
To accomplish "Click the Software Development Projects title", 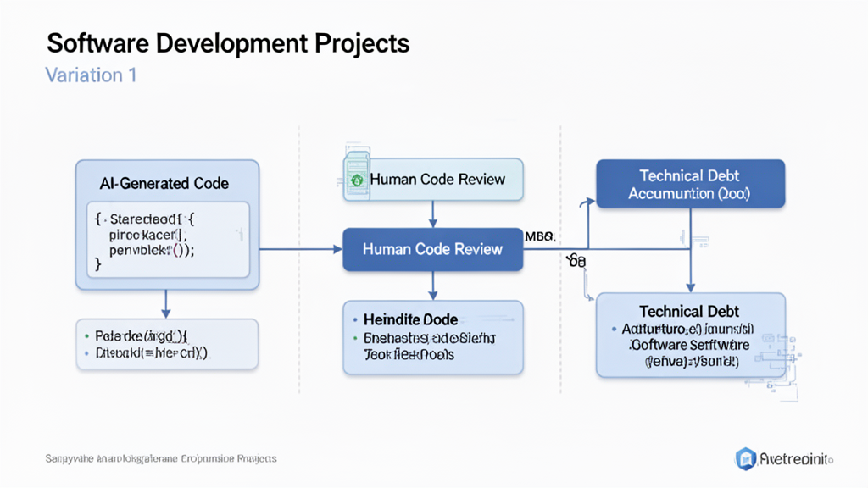I will (228, 43).
